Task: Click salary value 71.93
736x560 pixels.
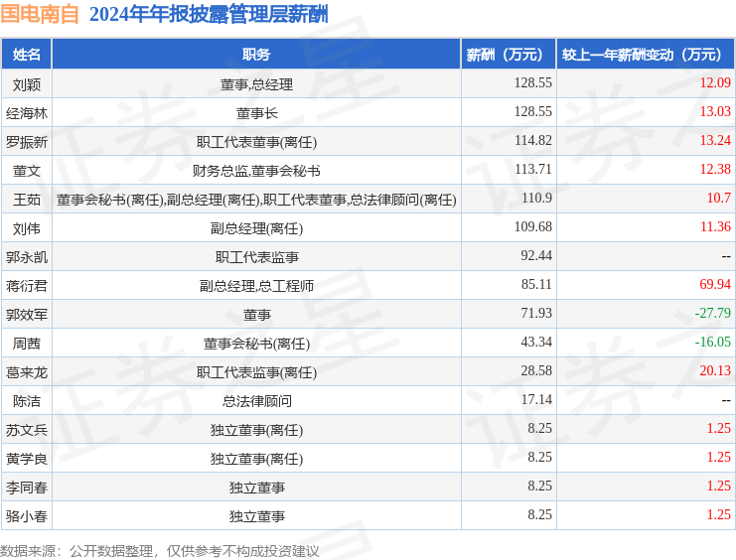Action: [x=536, y=314]
